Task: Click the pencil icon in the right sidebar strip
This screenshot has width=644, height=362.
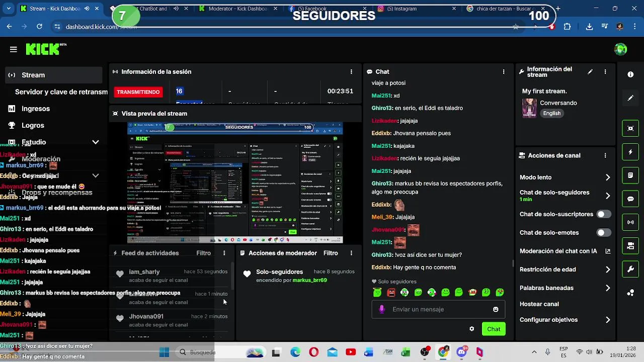Action: pyautogui.click(x=630, y=98)
